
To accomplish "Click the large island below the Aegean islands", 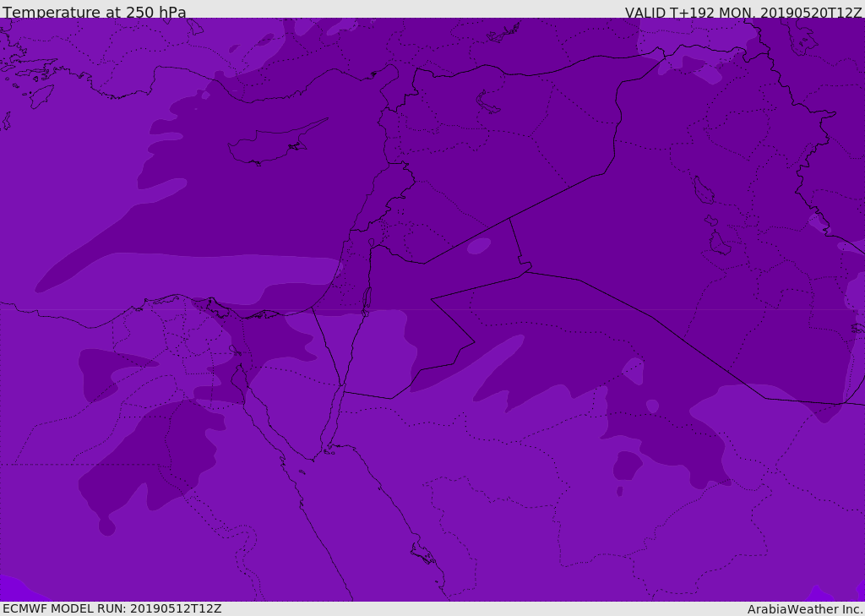I will [41, 95].
